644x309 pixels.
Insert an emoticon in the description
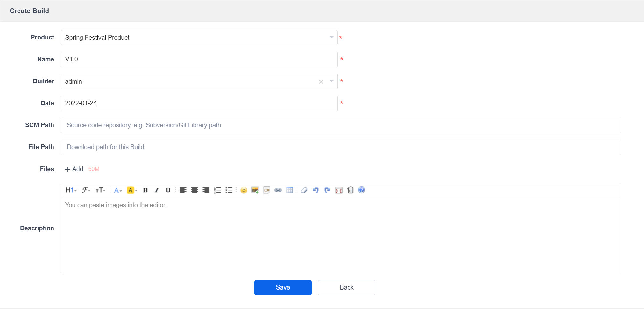click(244, 190)
